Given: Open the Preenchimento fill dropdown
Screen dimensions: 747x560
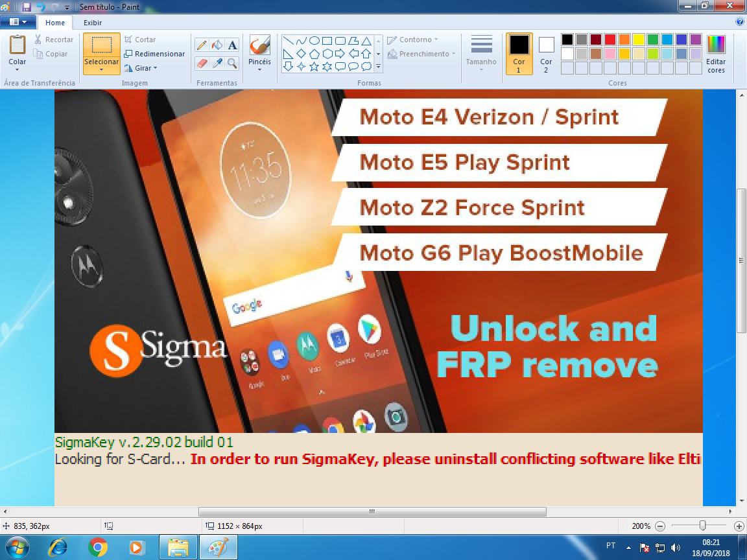Looking at the screenshot, I should [421, 54].
